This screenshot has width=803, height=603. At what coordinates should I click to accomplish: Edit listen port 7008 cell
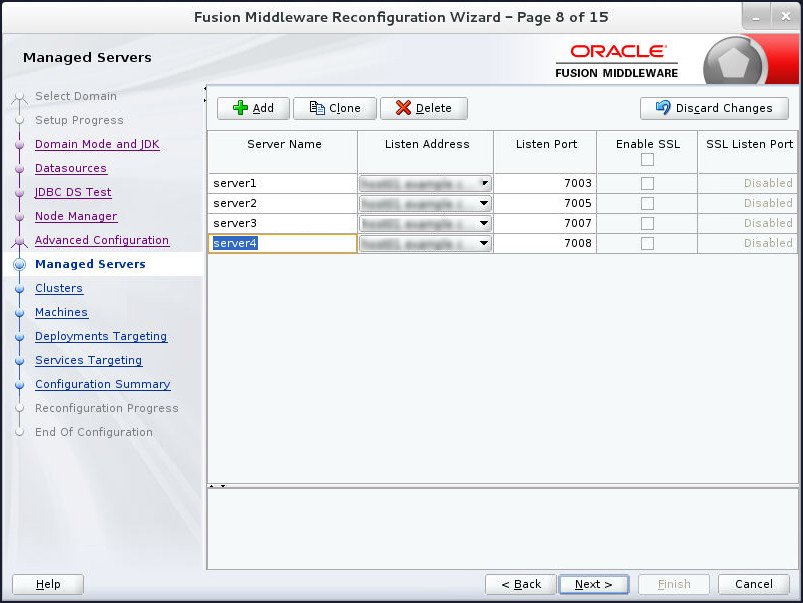pos(545,243)
